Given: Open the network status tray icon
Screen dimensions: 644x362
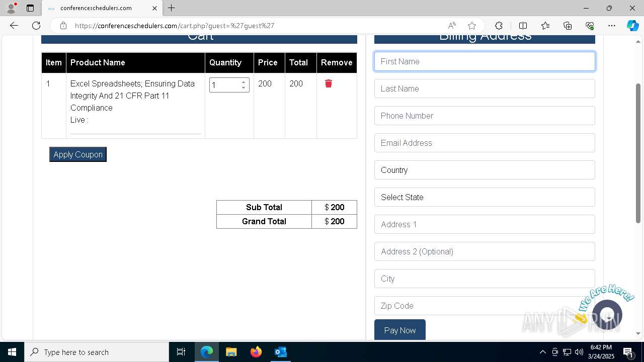Looking at the screenshot, I should click(567, 352).
